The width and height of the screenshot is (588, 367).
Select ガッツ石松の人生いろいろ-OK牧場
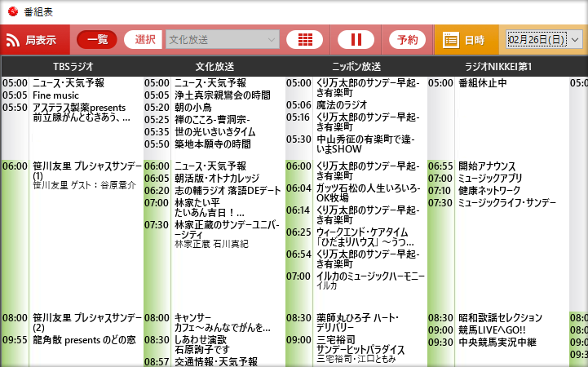click(x=368, y=192)
